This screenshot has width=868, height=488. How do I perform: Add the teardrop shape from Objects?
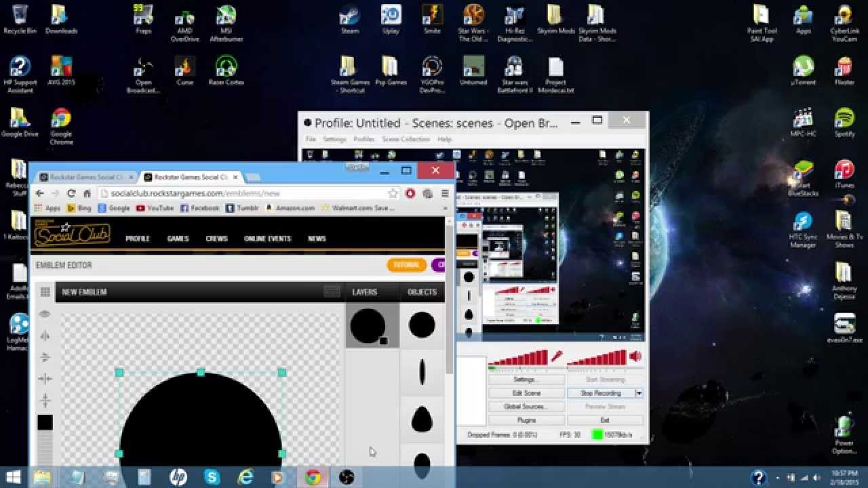click(x=422, y=420)
